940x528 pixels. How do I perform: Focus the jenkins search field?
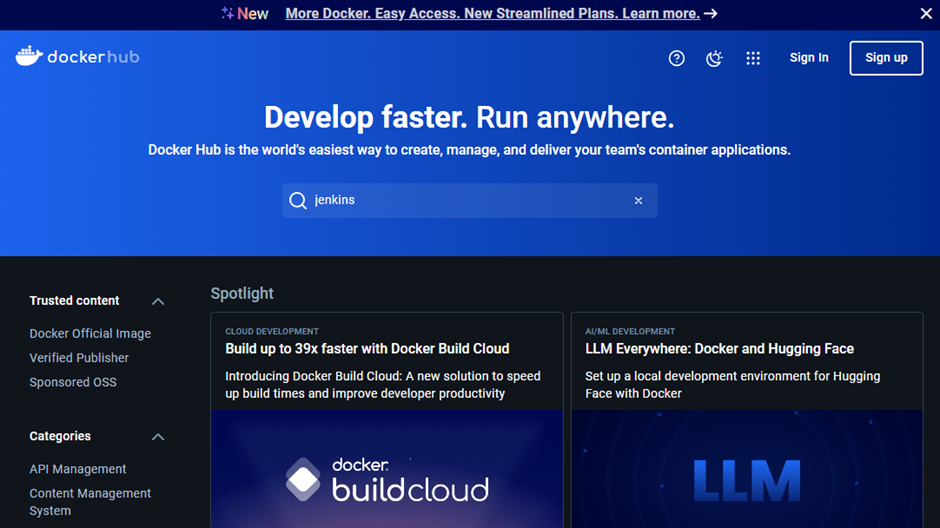click(x=469, y=200)
